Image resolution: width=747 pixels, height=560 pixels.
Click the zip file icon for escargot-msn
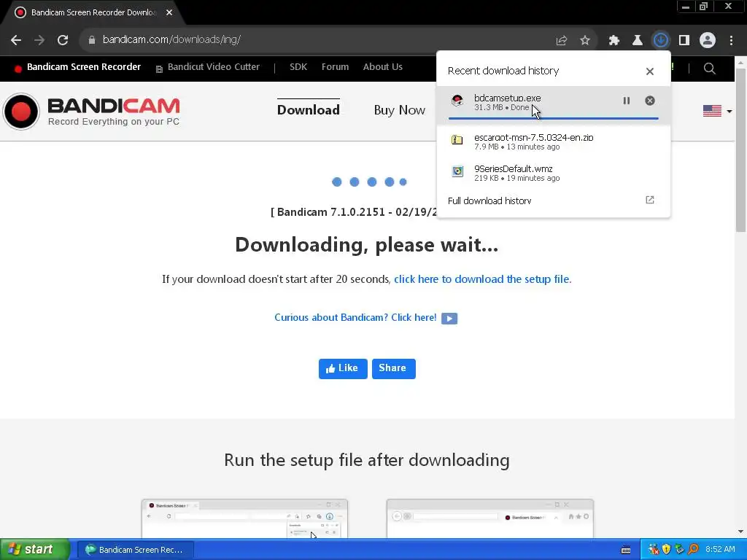457,139
